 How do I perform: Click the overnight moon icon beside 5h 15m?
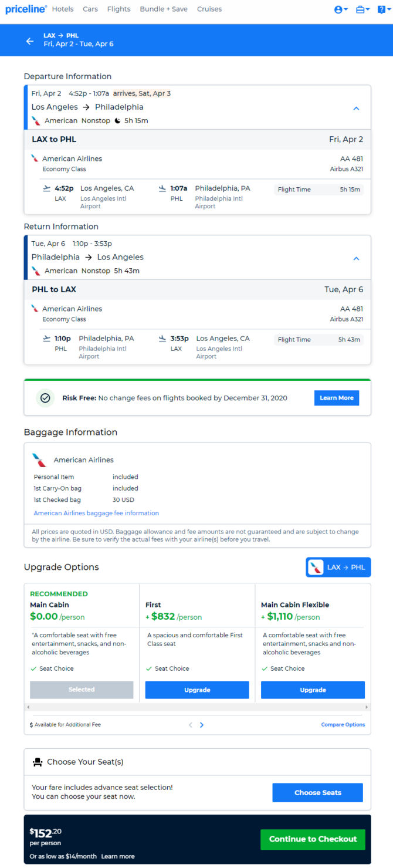tap(117, 121)
